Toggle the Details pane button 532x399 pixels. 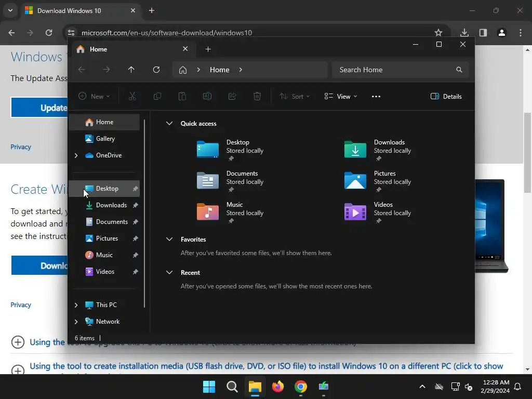tap(446, 96)
